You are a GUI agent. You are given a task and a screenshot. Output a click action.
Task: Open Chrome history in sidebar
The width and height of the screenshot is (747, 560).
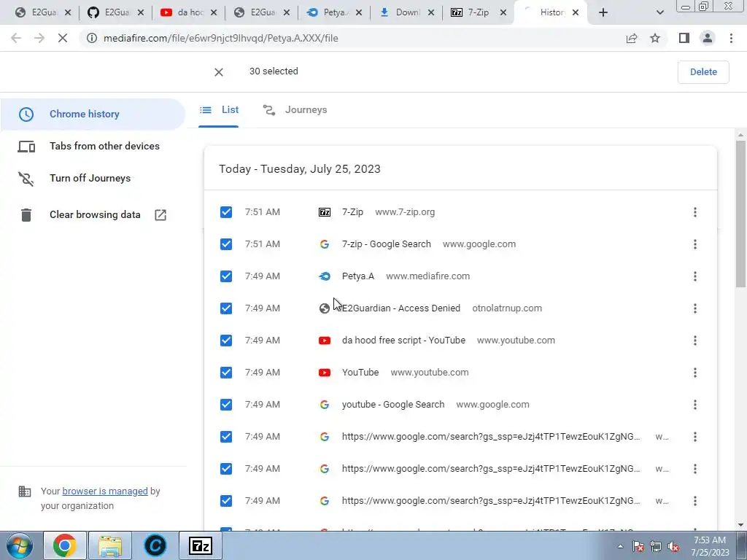click(x=92, y=114)
